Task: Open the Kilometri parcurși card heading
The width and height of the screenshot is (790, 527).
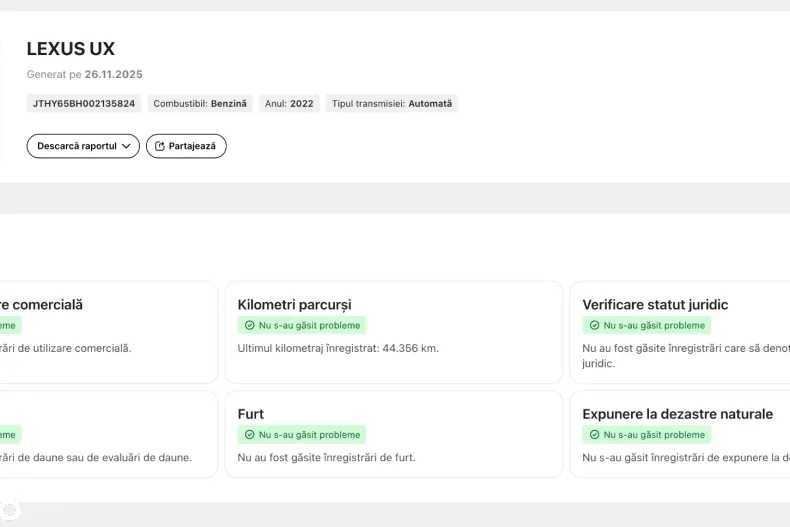Action: pyautogui.click(x=294, y=304)
